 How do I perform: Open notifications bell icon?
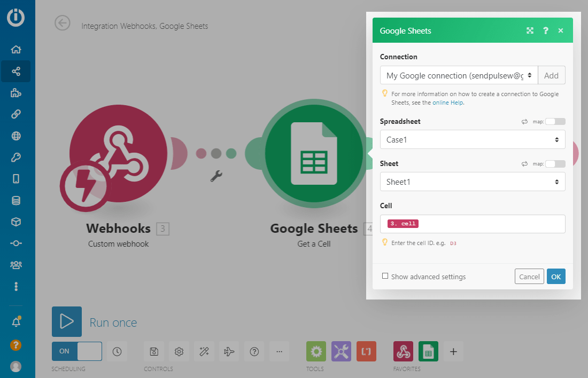pos(16,322)
